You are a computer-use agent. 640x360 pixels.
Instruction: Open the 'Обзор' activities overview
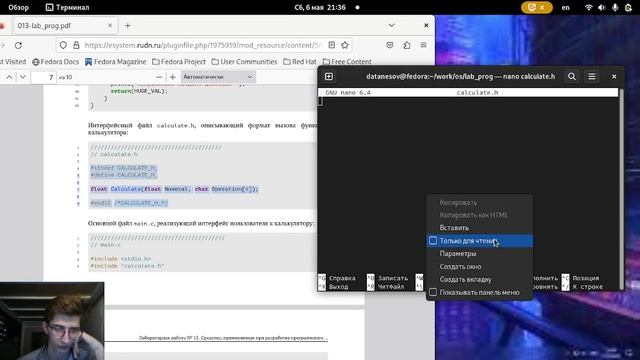click(18, 7)
